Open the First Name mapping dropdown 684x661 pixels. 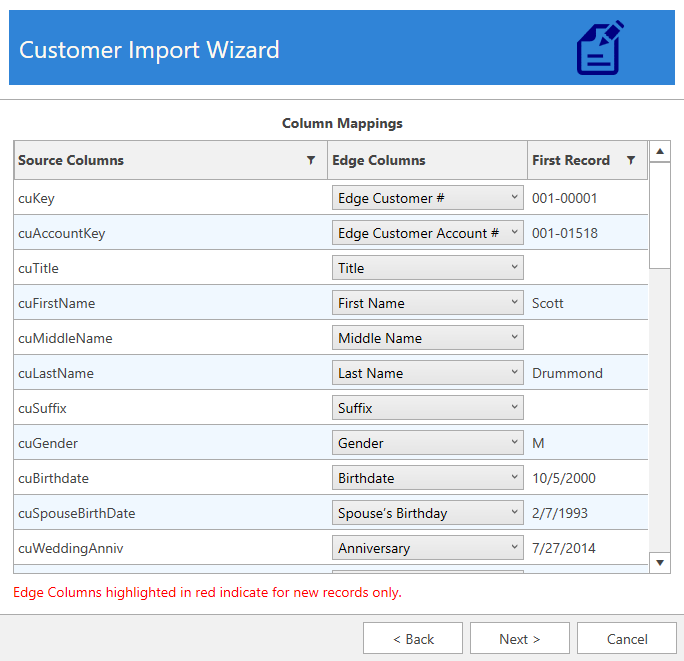click(x=427, y=303)
